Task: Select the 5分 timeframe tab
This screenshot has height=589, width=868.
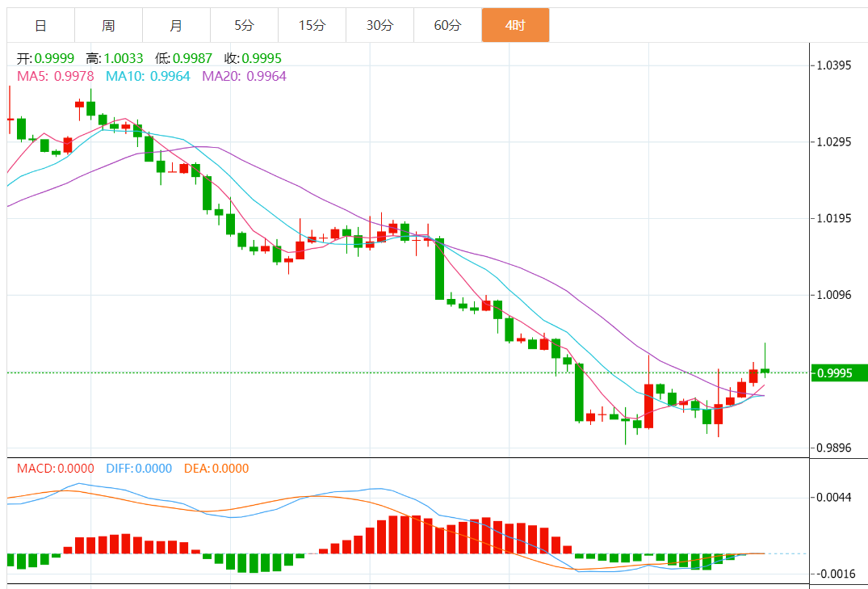Action: [x=244, y=26]
